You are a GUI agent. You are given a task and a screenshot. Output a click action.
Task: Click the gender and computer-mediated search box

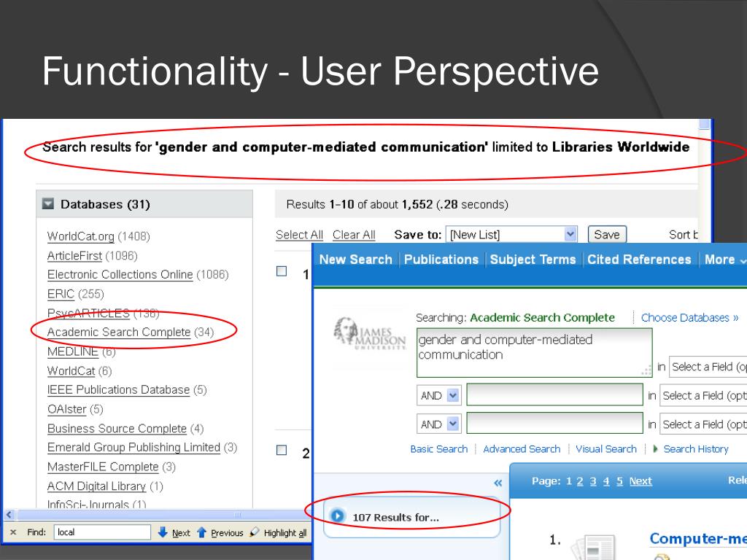[x=534, y=353]
